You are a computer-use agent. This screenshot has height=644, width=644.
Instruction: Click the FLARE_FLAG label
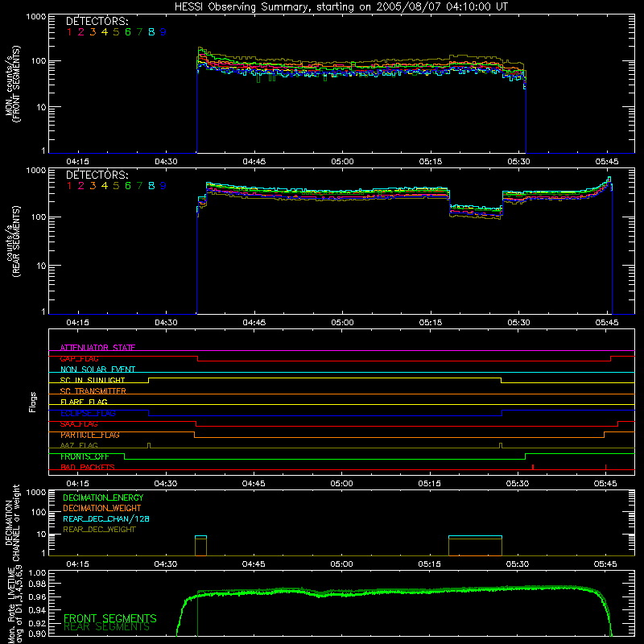(84, 402)
